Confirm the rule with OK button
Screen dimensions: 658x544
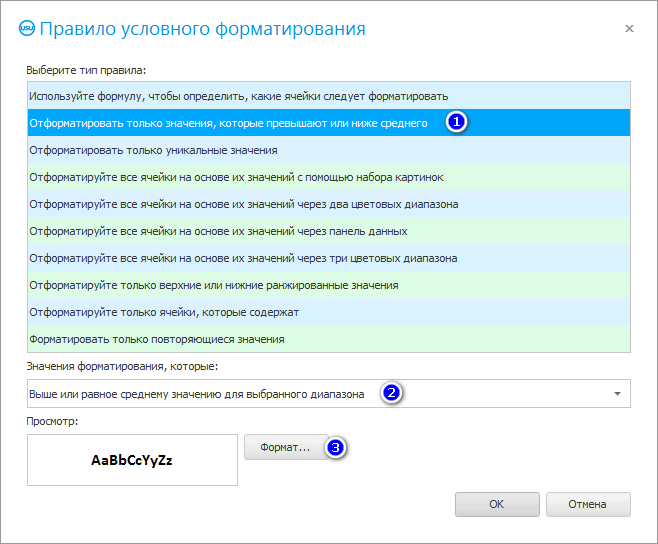pyautogui.click(x=497, y=504)
